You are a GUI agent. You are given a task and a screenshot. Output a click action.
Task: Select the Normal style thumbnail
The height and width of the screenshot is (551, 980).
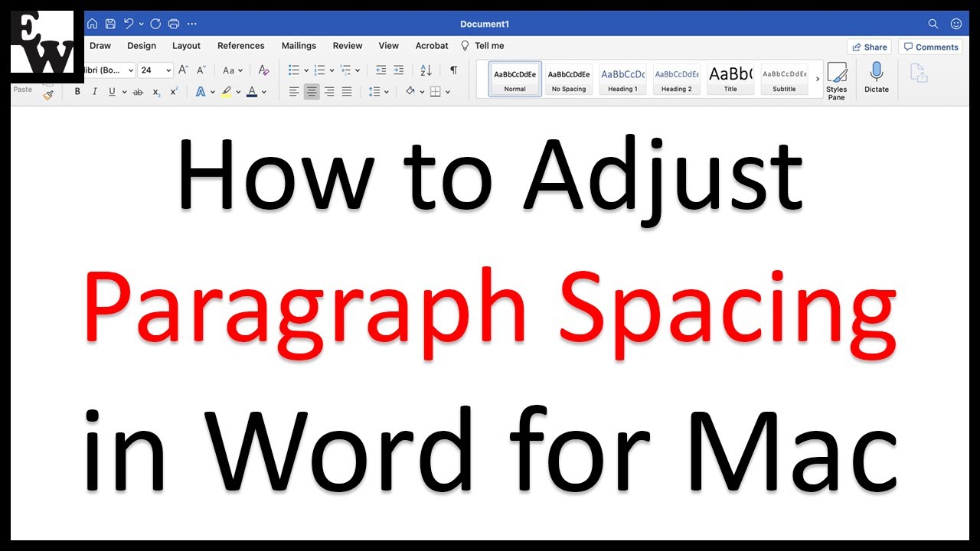coord(515,80)
